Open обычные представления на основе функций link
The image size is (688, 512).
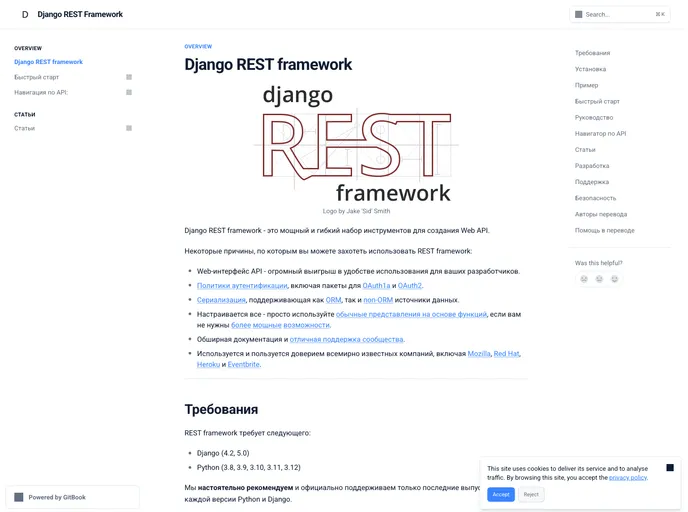411,315
